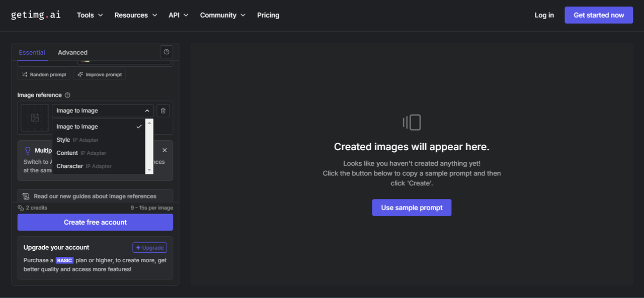The height and width of the screenshot is (298, 644).
Task: Click the 'Upgrade your account' heading
Action: (56, 247)
